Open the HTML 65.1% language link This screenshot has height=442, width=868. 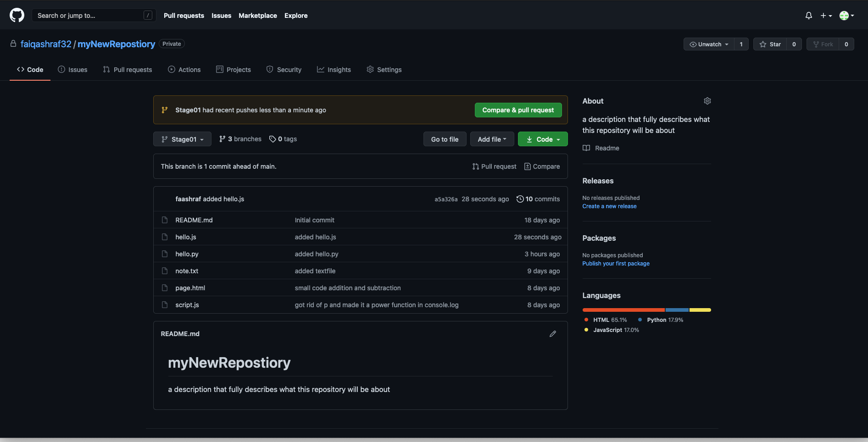point(606,320)
